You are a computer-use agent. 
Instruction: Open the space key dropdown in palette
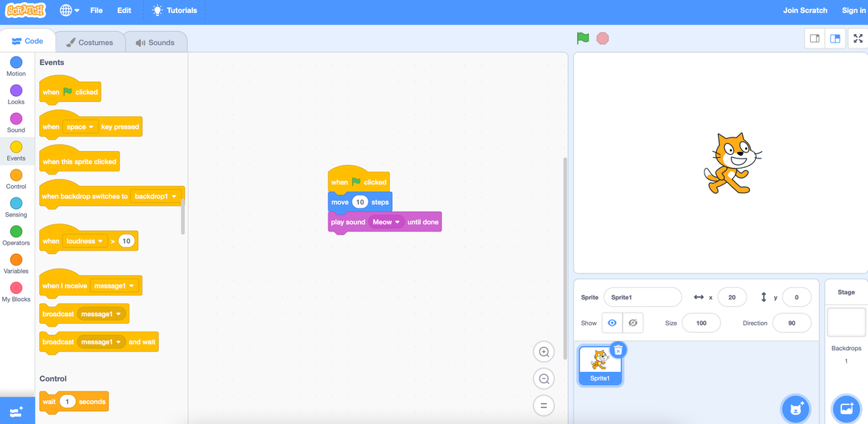(x=80, y=127)
